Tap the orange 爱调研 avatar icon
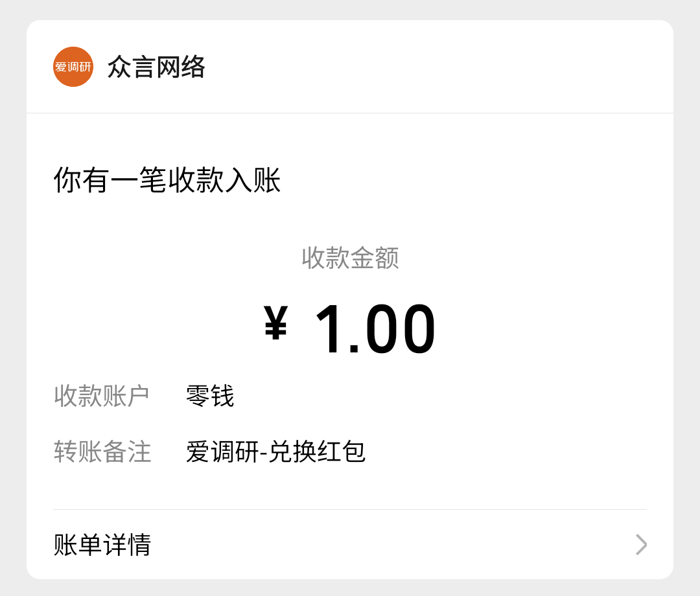 point(73,67)
